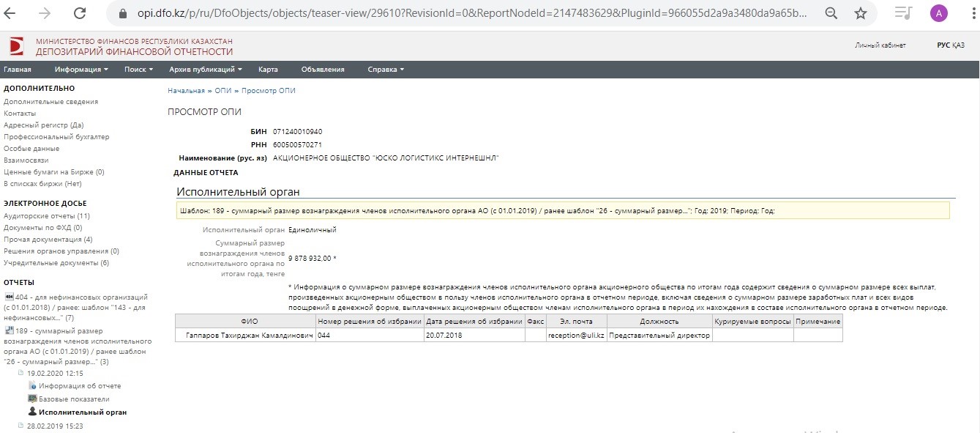Open Базовые показатели tree item

point(74,399)
